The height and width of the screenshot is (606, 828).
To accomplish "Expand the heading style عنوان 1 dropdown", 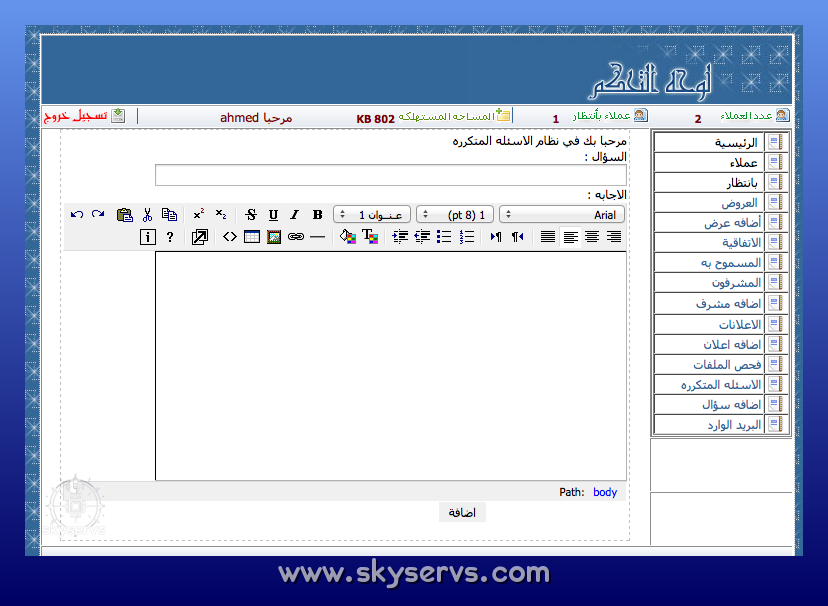I will pos(372,214).
